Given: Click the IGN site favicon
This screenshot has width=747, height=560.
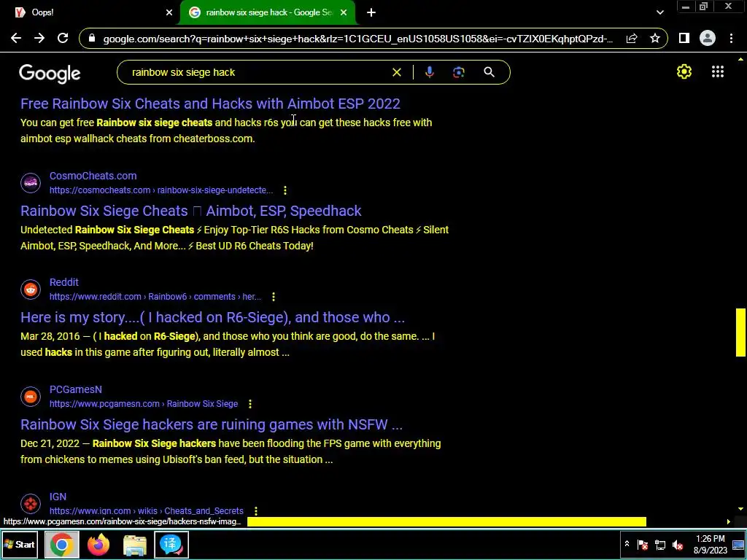Looking at the screenshot, I should click(31, 503).
